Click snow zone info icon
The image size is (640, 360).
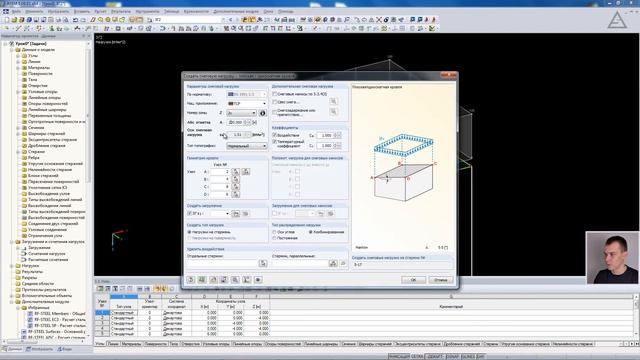[262, 113]
